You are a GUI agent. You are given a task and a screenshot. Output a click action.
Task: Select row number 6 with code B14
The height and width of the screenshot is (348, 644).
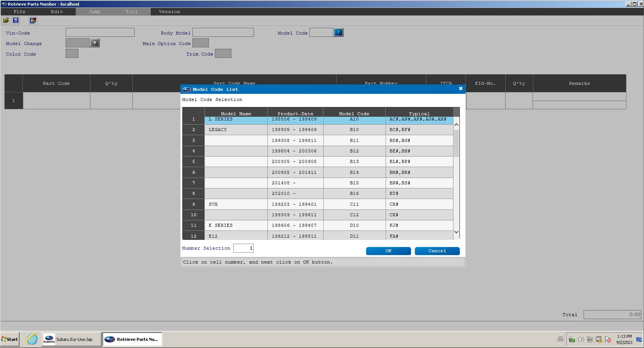tap(194, 172)
